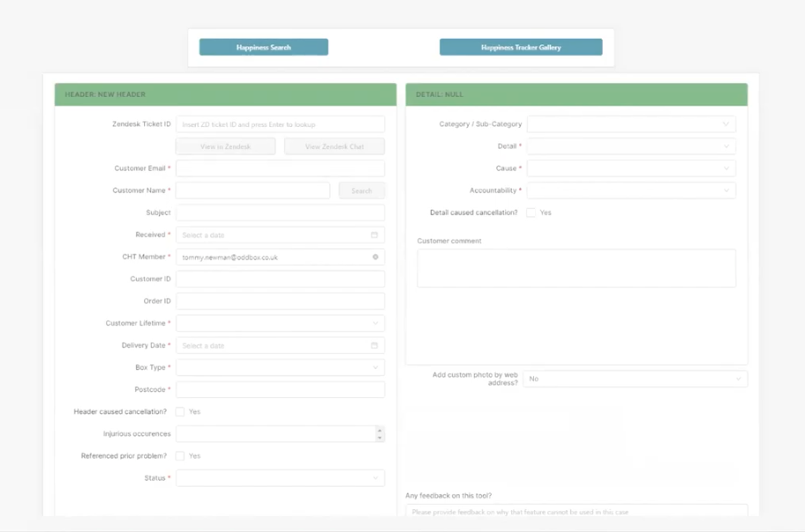Clear the CHT Member email value
805x532 pixels.
[x=375, y=257]
